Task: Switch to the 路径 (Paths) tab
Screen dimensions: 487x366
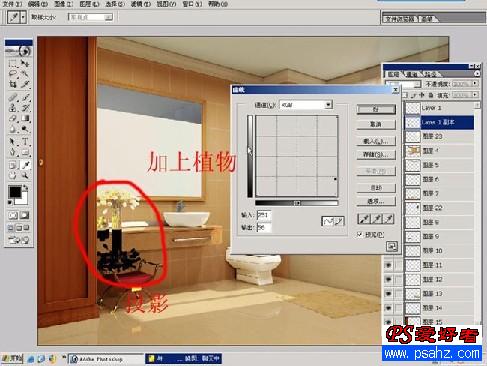Action: click(431, 74)
